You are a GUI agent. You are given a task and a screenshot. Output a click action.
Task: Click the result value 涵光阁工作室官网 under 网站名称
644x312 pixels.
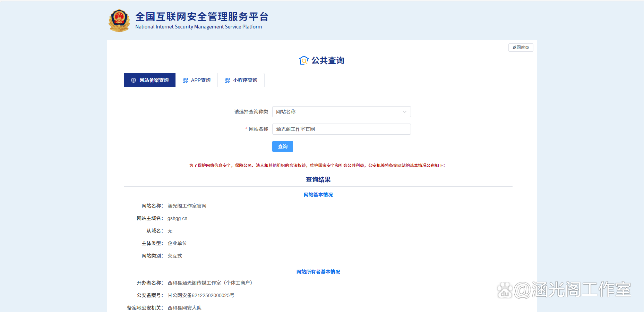click(187, 206)
